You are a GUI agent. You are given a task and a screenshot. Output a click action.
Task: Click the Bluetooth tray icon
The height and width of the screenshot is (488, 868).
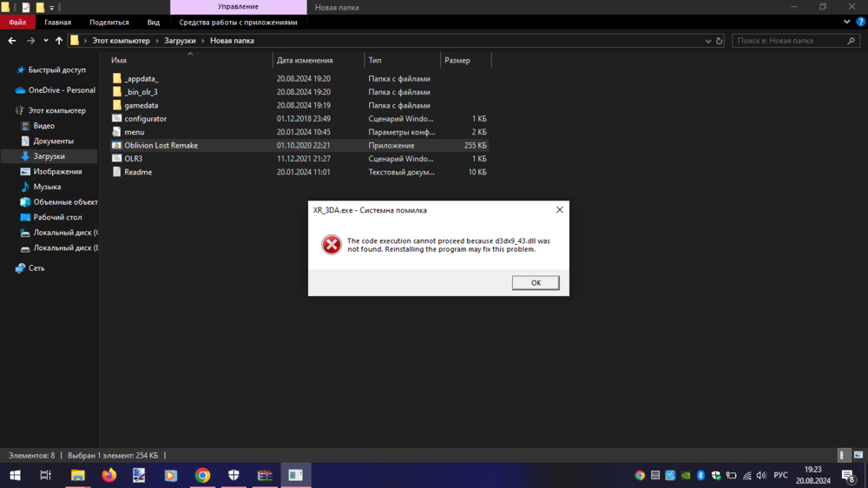click(700, 475)
